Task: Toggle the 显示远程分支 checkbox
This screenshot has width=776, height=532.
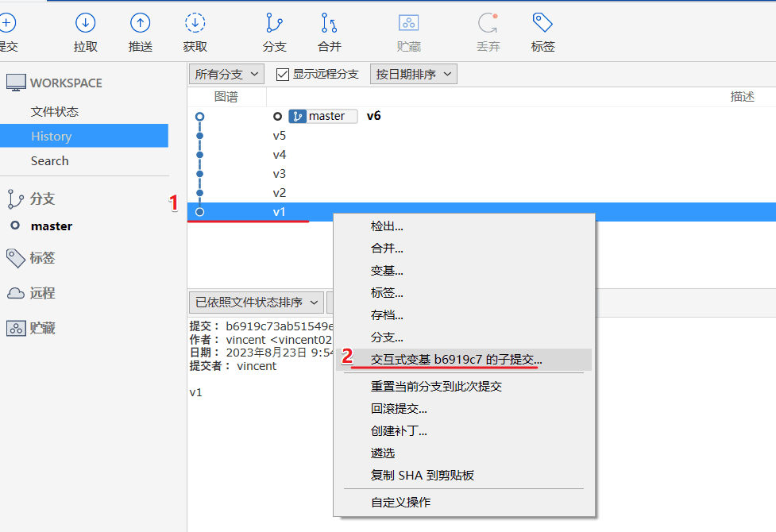Action: [x=282, y=75]
